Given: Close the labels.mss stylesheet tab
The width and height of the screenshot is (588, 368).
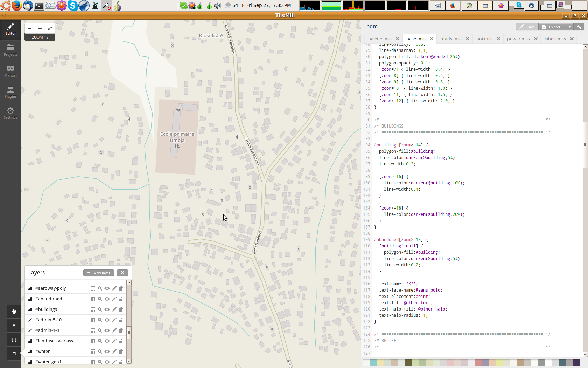Looking at the screenshot, I should tap(572, 39).
